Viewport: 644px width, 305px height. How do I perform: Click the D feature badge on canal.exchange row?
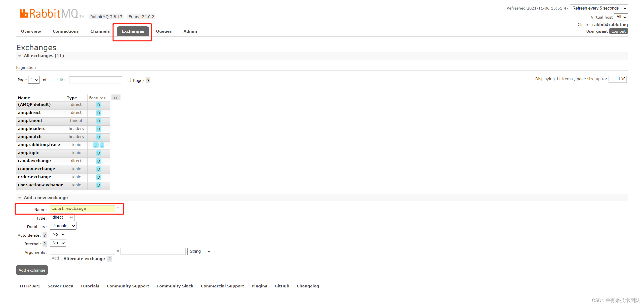coord(99,161)
